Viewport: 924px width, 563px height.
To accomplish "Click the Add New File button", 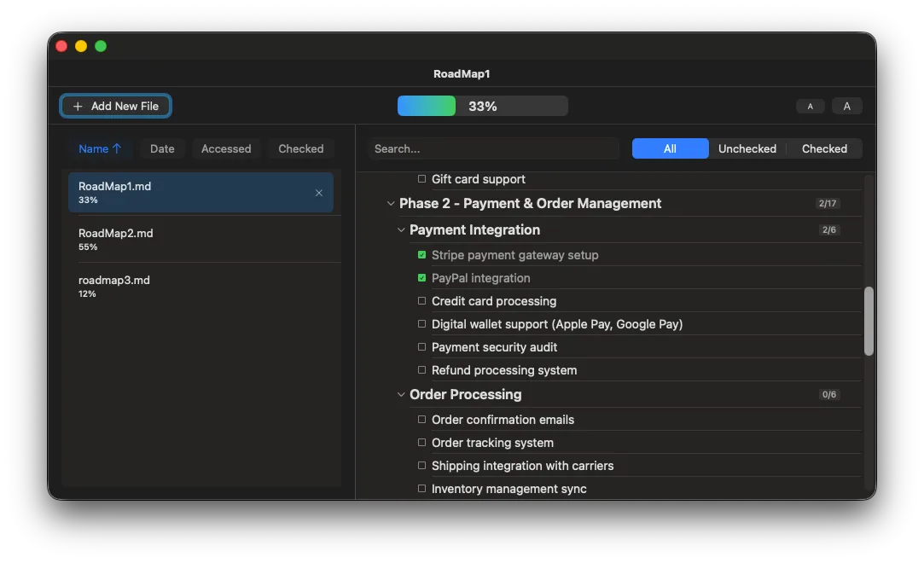I will coord(115,106).
